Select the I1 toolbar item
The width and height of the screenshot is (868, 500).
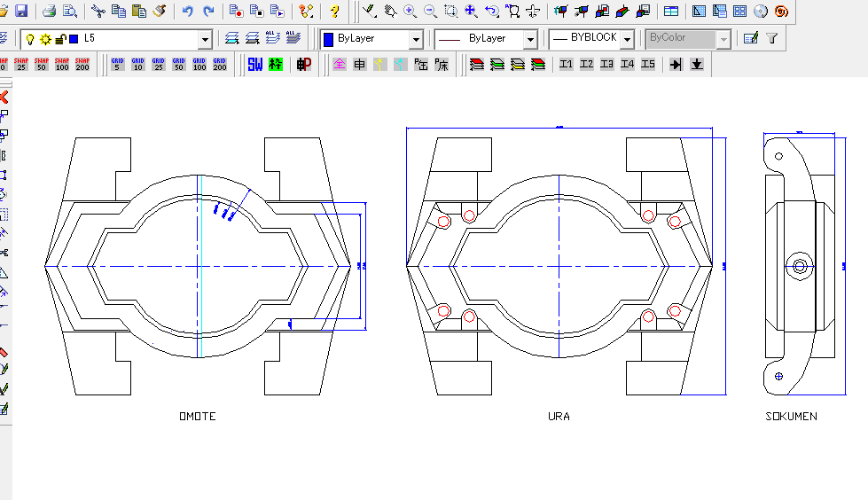(x=566, y=64)
